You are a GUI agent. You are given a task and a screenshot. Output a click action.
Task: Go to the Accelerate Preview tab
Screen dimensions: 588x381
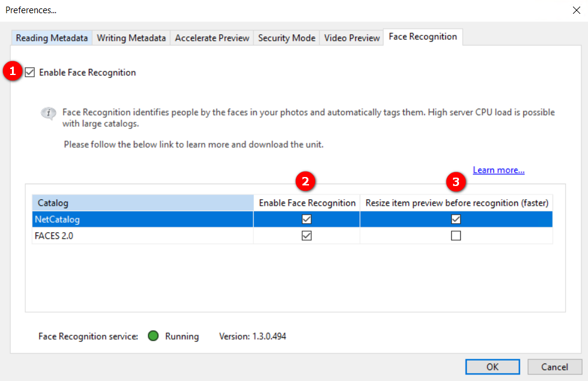212,38
